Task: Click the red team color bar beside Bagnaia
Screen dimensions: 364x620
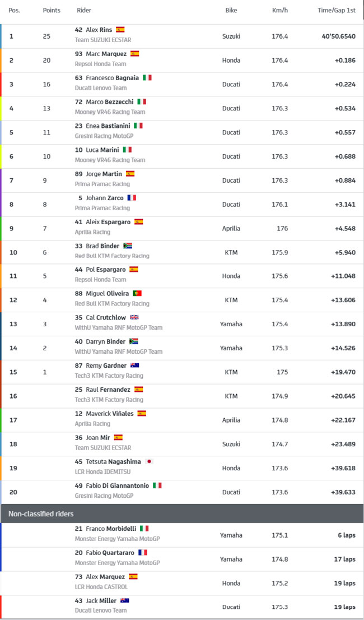Action: coord(1,84)
